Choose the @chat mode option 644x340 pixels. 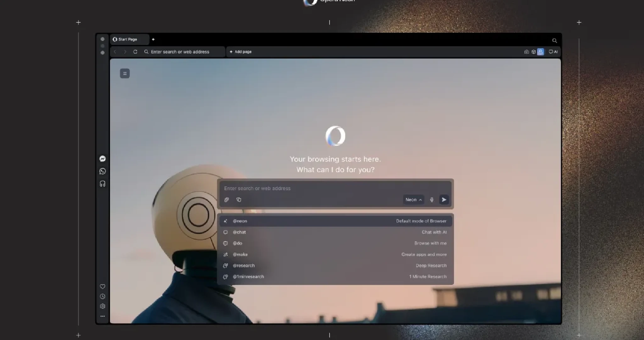(x=336, y=232)
